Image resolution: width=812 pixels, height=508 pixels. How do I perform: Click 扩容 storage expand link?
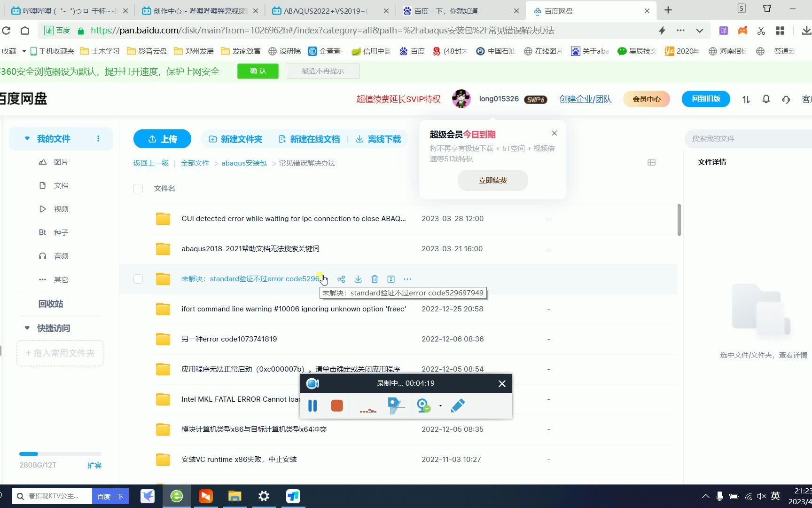coord(94,465)
